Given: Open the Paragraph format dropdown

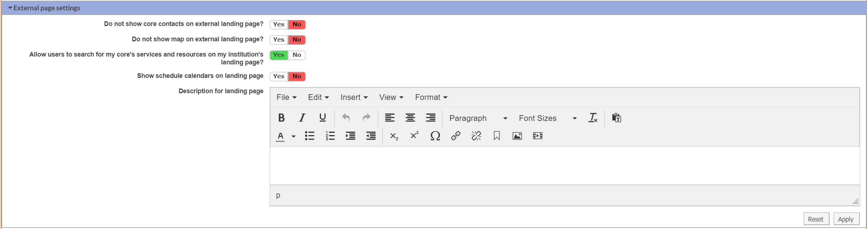Looking at the screenshot, I should coord(478,118).
